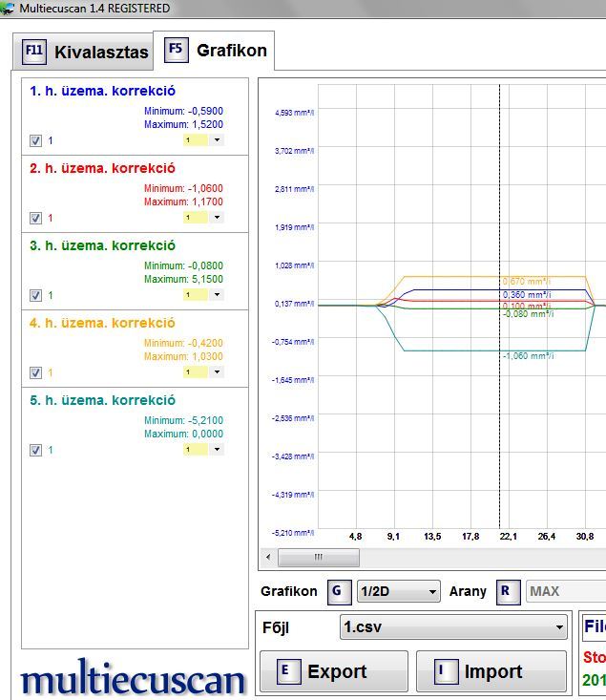
Task: Open the 1.csv file dropdown
Action: point(453,626)
